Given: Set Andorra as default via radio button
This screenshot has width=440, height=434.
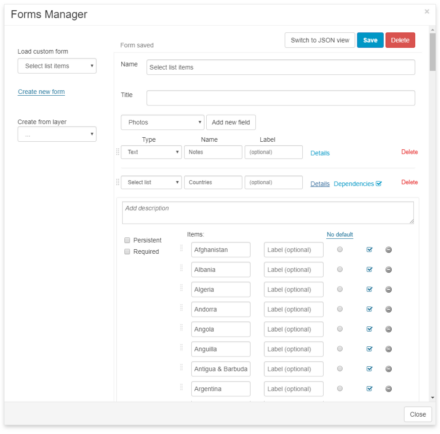Looking at the screenshot, I should [x=340, y=309].
